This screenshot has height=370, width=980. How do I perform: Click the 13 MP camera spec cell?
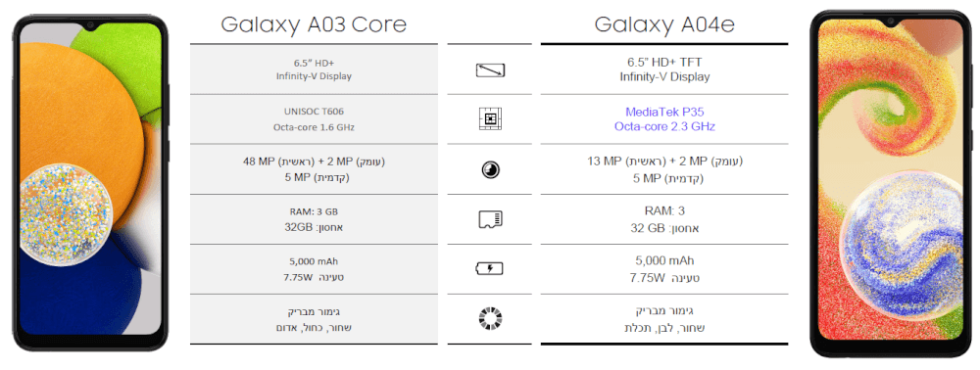[664, 169]
